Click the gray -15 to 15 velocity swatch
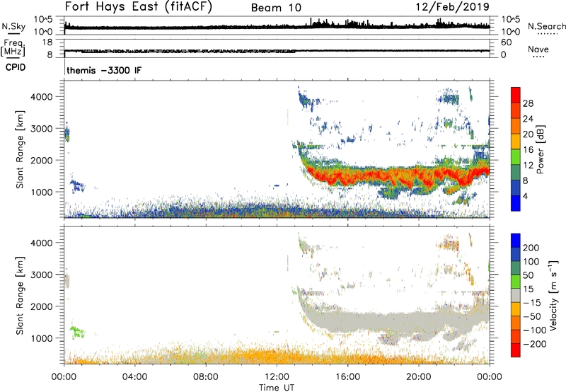Viewport: 566px width, 392px height. [516, 296]
